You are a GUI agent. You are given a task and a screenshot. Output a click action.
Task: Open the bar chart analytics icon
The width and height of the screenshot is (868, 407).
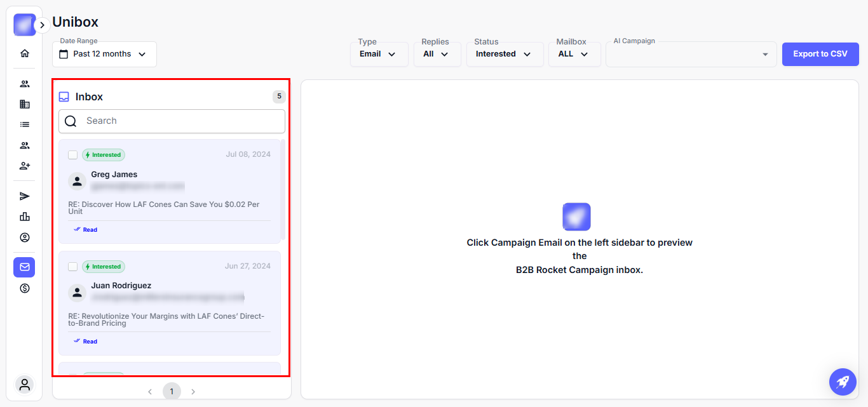point(25,217)
